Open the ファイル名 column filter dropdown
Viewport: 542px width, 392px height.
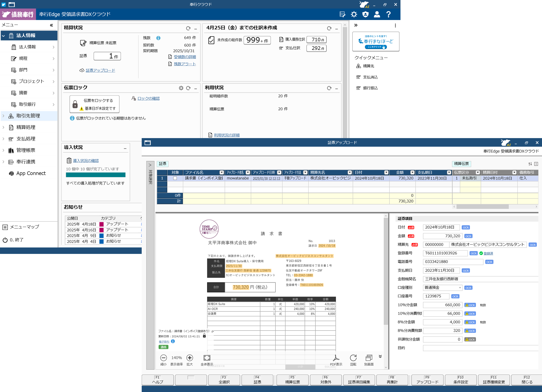tap(222, 172)
